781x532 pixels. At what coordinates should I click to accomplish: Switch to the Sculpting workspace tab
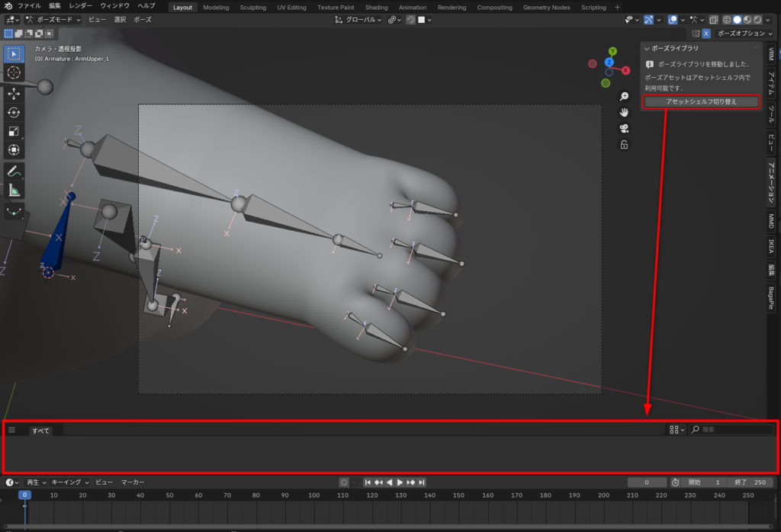coord(253,7)
